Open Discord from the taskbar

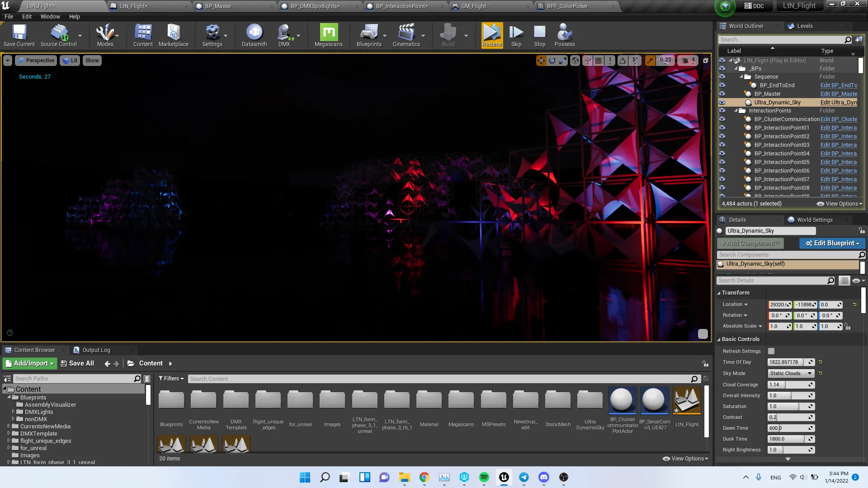pyautogui.click(x=543, y=477)
